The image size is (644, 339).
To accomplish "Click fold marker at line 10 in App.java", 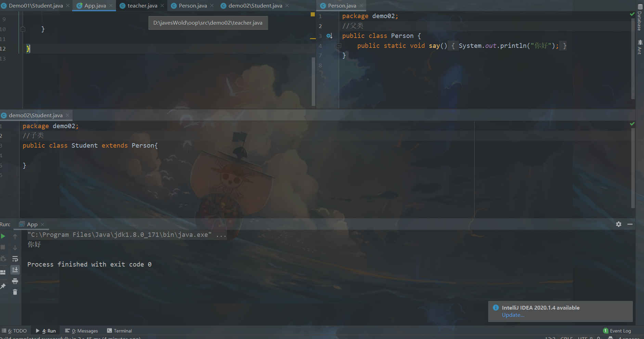I will pos(23,29).
